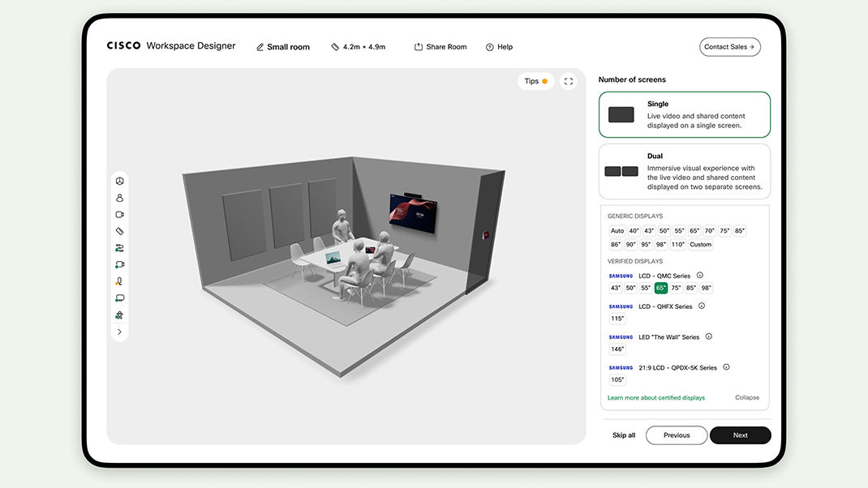Screen dimensions: 868x488
Task: Click the 3D cube room icon in sidebar
Action: pyautogui.click(x=119, y=181)
